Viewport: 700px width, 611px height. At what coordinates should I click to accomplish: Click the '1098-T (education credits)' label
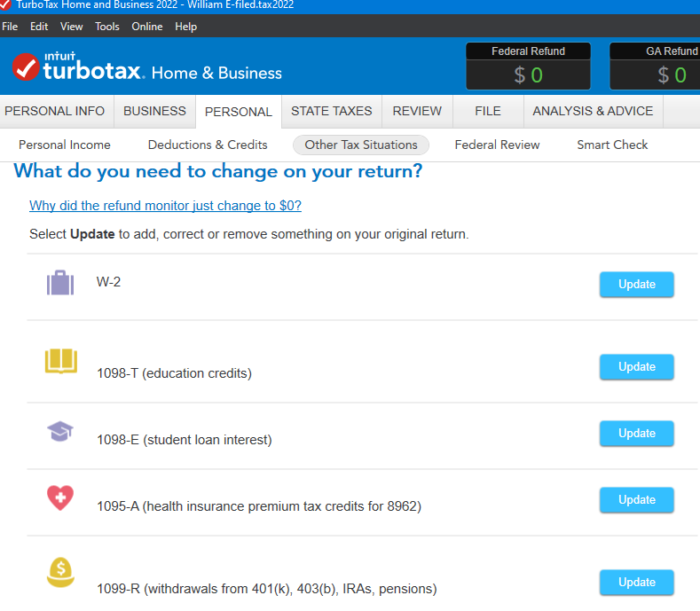click(174, 373)
